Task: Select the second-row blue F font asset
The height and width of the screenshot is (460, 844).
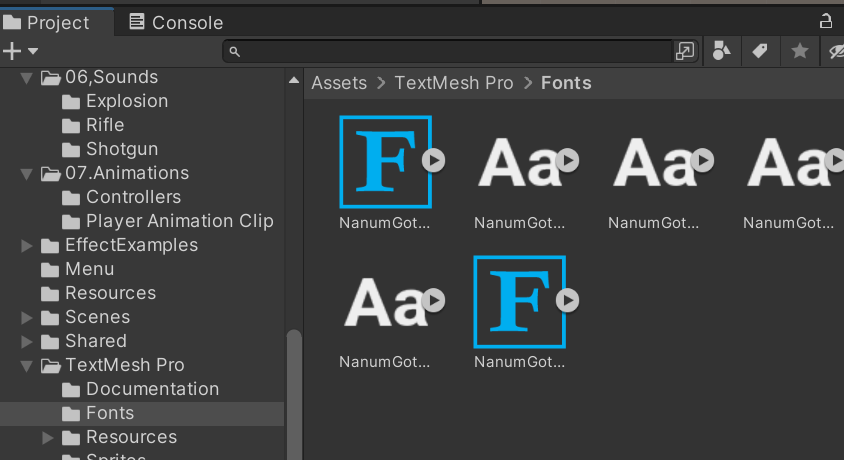Action: (x=519, y=302)
